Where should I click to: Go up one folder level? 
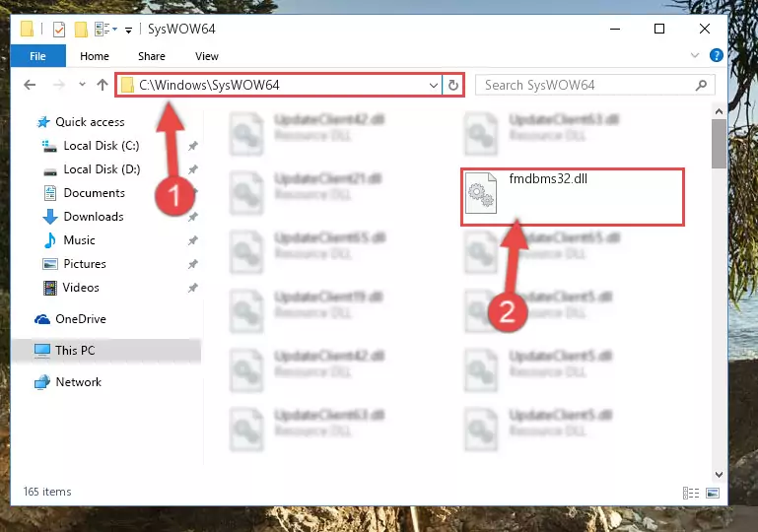click(x=102, y=85)
